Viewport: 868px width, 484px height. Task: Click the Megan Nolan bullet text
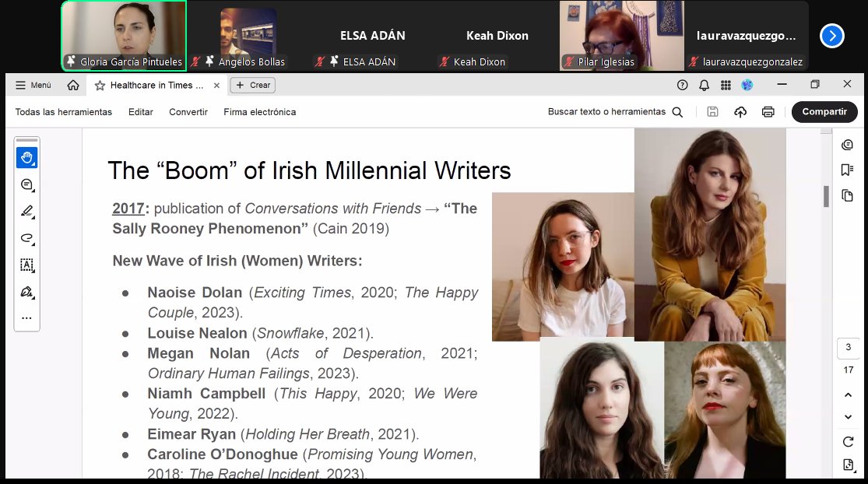pyautogui.click(x=312, y=363)
